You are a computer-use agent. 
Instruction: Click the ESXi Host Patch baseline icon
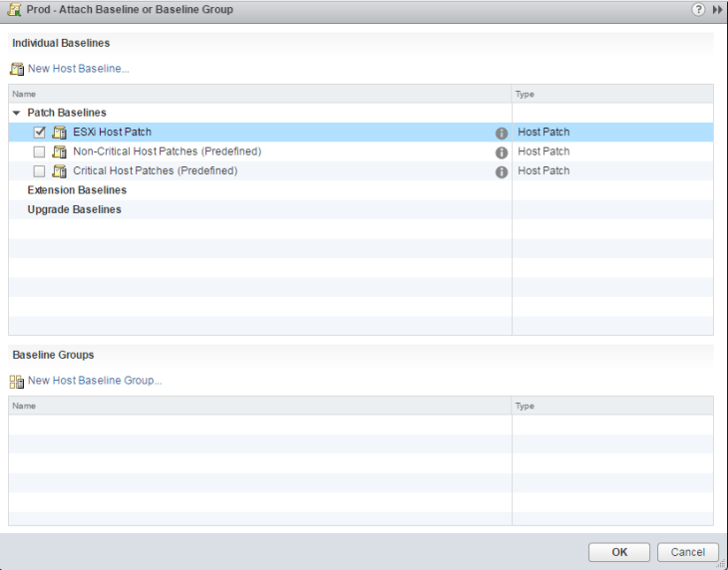pos(59,133)
